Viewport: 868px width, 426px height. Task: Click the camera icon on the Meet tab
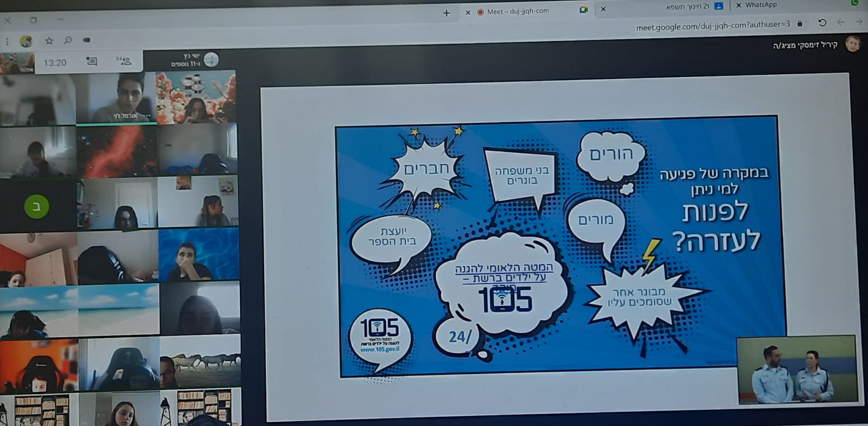584,10
